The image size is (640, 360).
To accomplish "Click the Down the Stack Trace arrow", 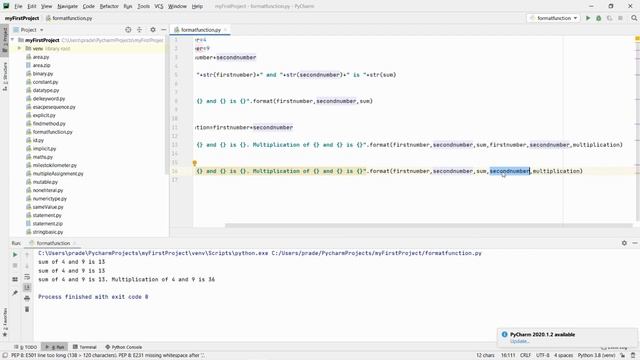I will 27,266.
